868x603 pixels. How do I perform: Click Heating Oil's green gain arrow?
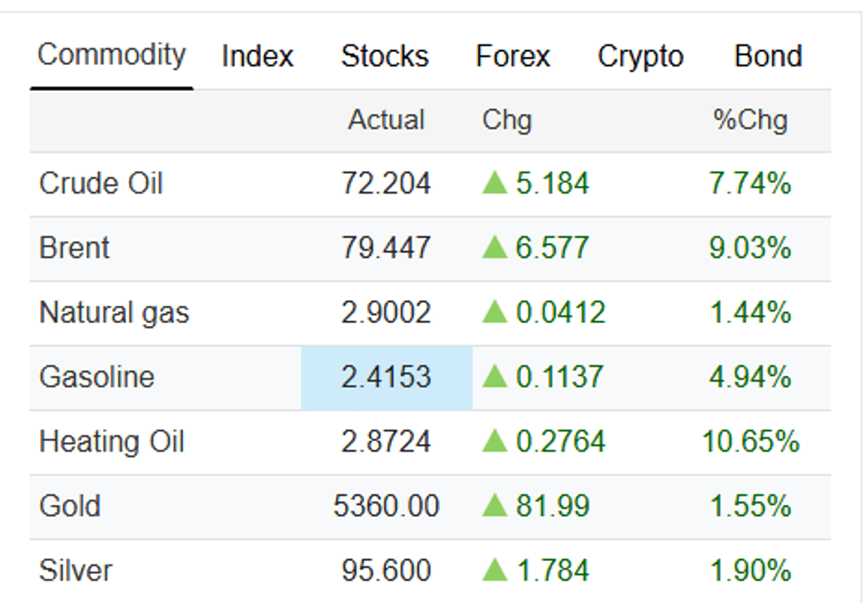coord(495,441)
